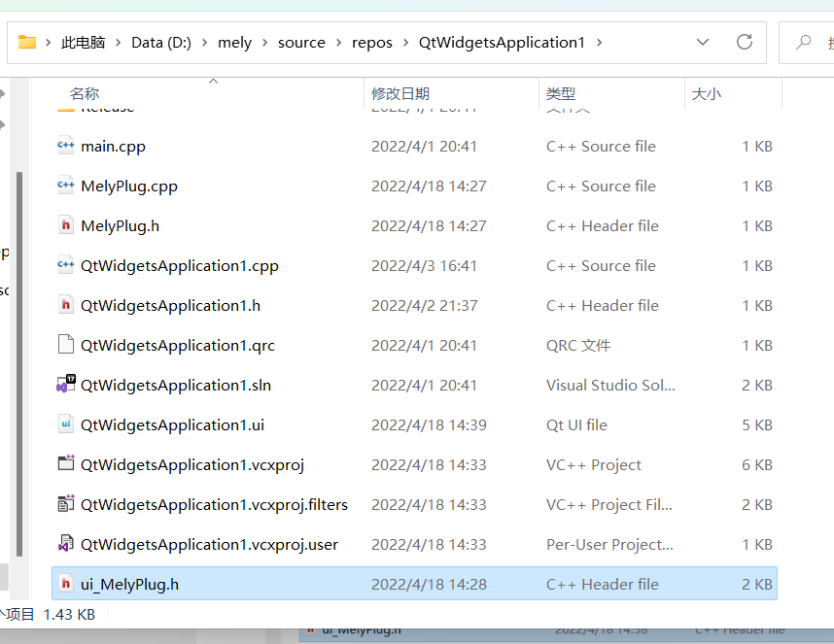Click the date 2022/4/2 21:37
The height and width of the screenshot is (644, 834).
425,306
